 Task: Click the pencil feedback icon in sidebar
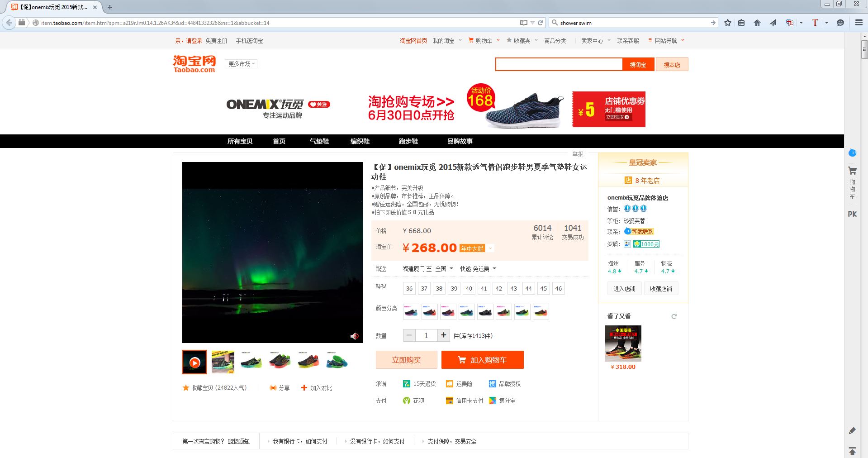[x=852, y=430]
